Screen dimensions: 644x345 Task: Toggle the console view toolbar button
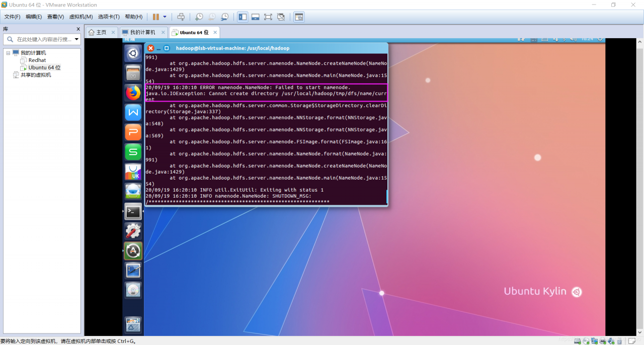(x=299, y=17)
